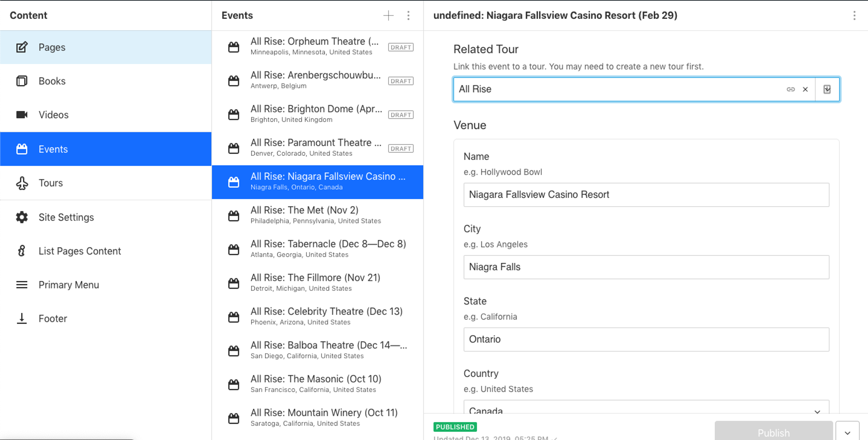Viewport: 868px width, 440px height.
Task: Click the plus icon to add event
Action: pyautogui.click(x=388, y=16)
